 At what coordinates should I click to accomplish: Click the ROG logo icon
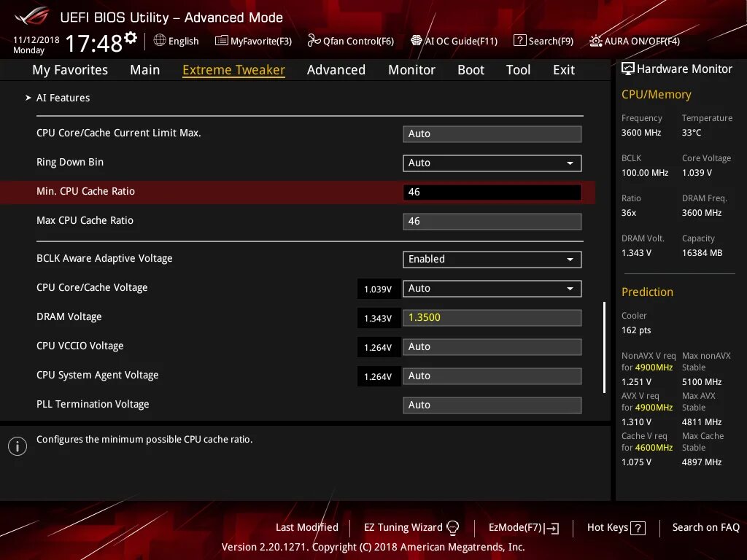click(31, 16)
